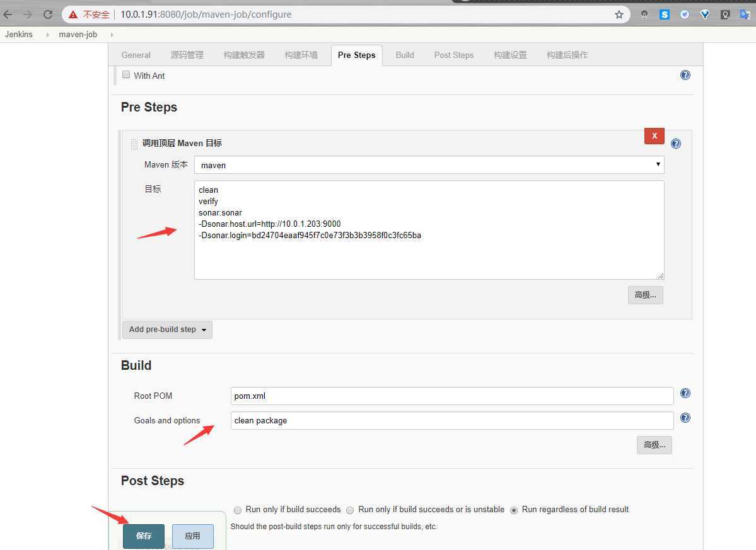
Task: Open the Maven version dropdown
Action: 429,164
